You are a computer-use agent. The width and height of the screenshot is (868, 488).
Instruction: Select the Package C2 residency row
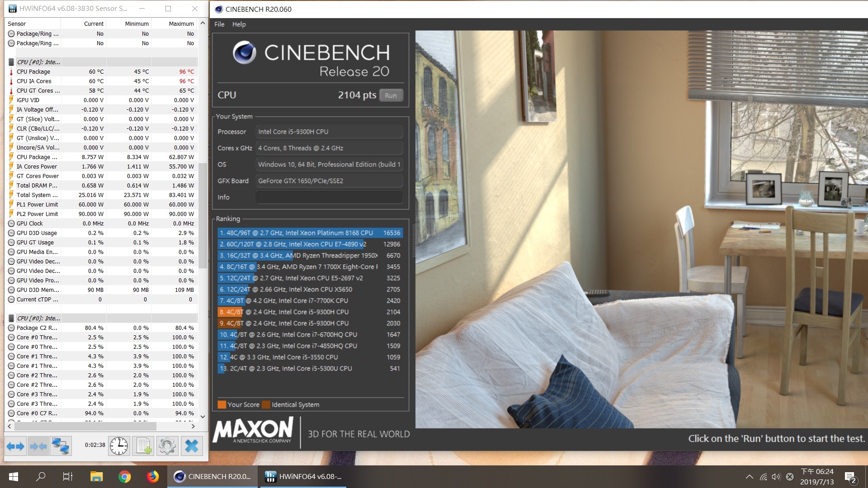pos(101,328)
